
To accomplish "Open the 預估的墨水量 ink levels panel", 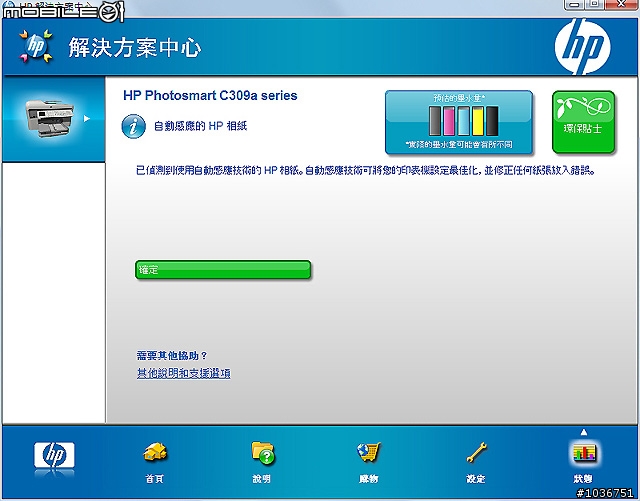I will [x=459, y=122].
